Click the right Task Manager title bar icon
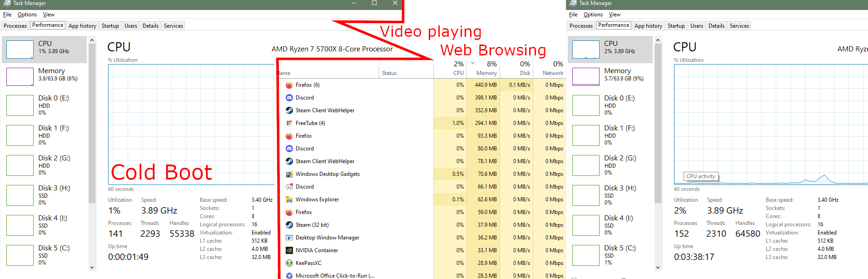The width and height of the screenshot is (868, 279). pyautogui.click(x=573, y=3)
